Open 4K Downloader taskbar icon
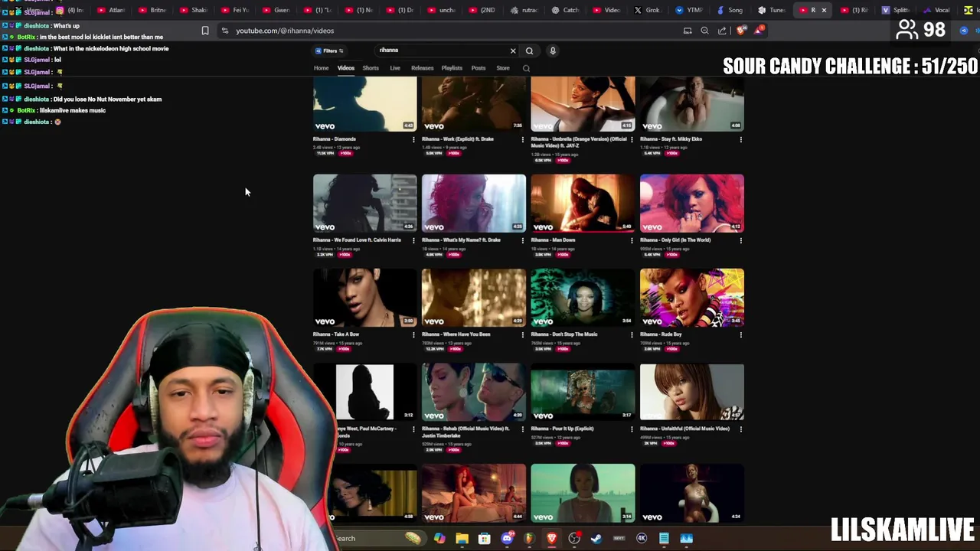The width and height of the screenshot is (980, 551). [x=642, y=539]
